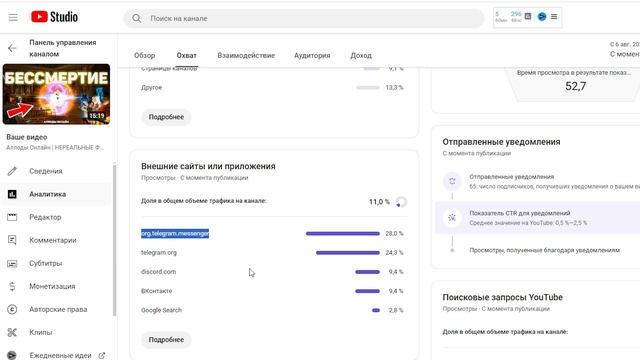This screenshot has height=360, width=640.
Task: Click the ВКонтакте traffic source
Action: 157,291
